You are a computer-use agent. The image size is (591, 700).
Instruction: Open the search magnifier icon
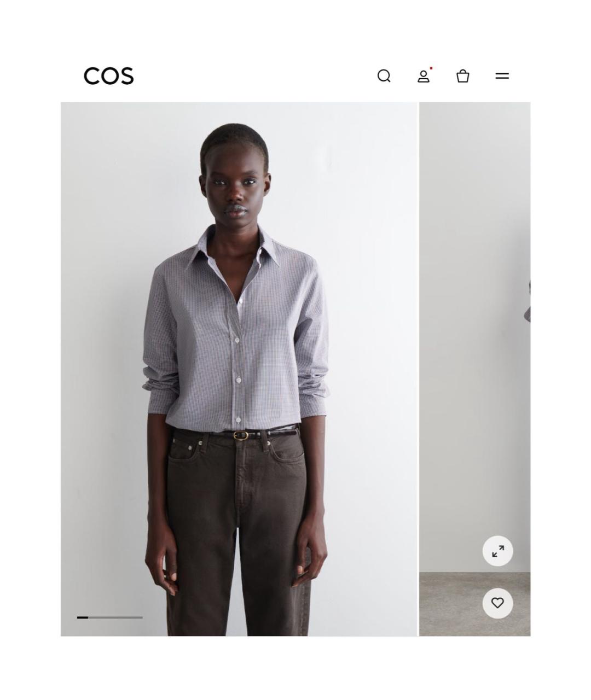coord(384,76)
